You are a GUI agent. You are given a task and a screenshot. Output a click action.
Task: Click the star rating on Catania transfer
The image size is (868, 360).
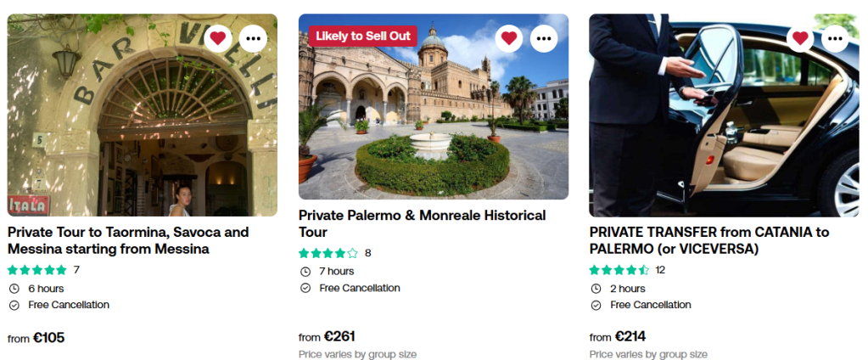click(x=619, y=270)
